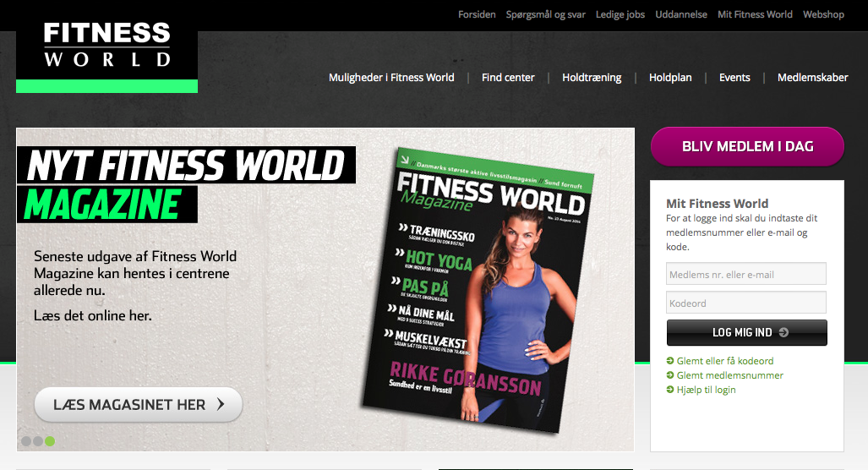This screenshot has width=868, height=470.
Task: Focus the Kodeord password field
Action: tap(746, 303)
